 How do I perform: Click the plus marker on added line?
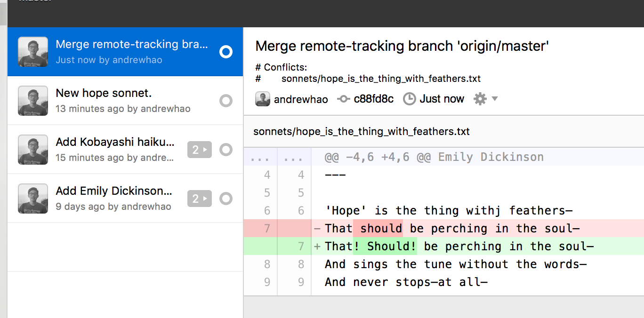(318, 246)
